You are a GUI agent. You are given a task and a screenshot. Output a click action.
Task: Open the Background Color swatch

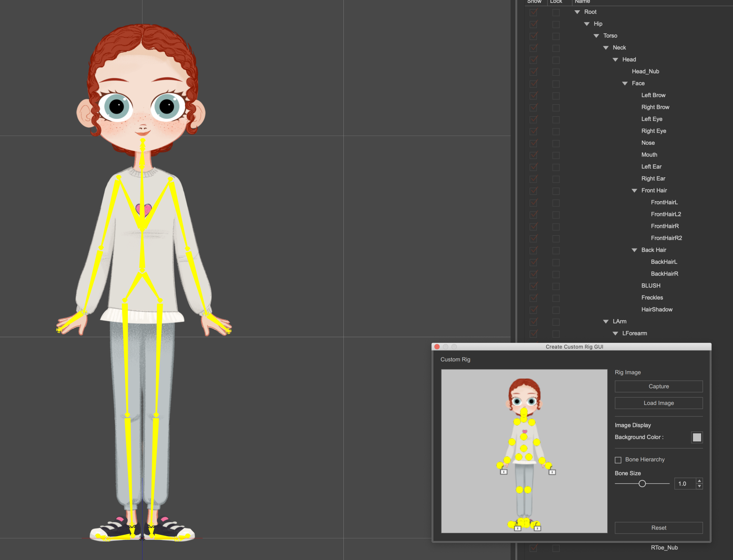click(697, 437)
